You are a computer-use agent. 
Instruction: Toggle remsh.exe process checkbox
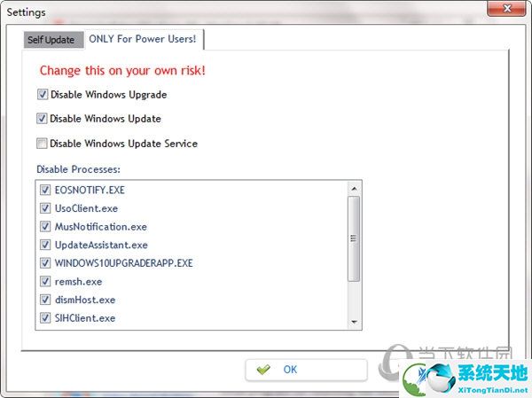tap(45, 281)
